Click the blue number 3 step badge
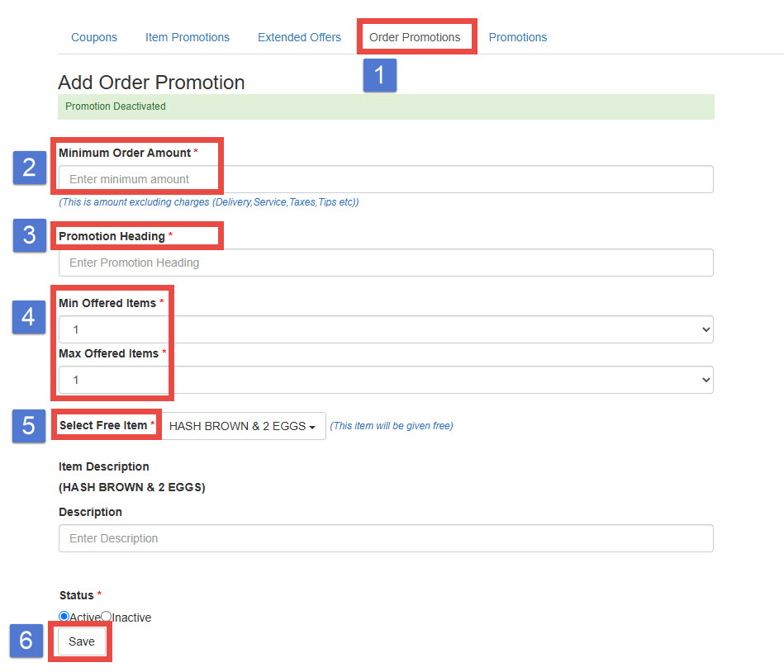The width and height of the screenshot is (784, 672). (30, 235)
